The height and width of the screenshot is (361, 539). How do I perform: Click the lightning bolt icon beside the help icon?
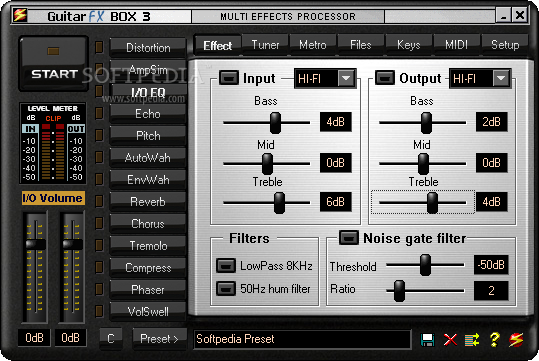pos(516,340)
